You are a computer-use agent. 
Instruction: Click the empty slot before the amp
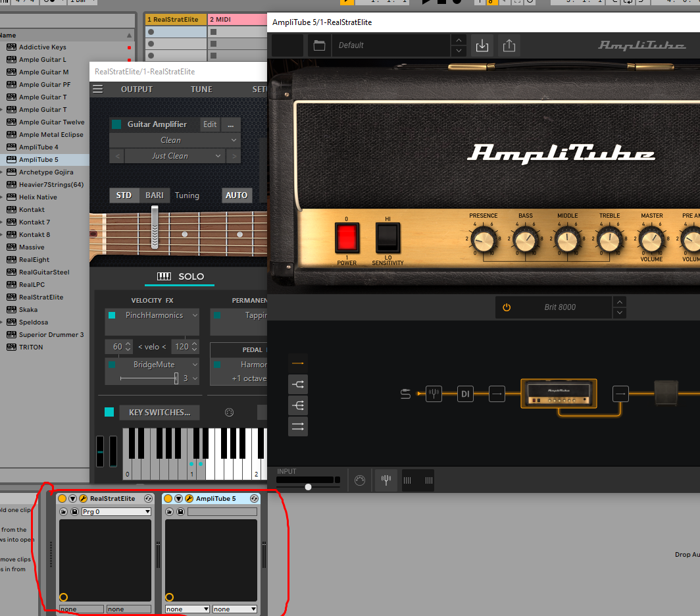(497, 394)
